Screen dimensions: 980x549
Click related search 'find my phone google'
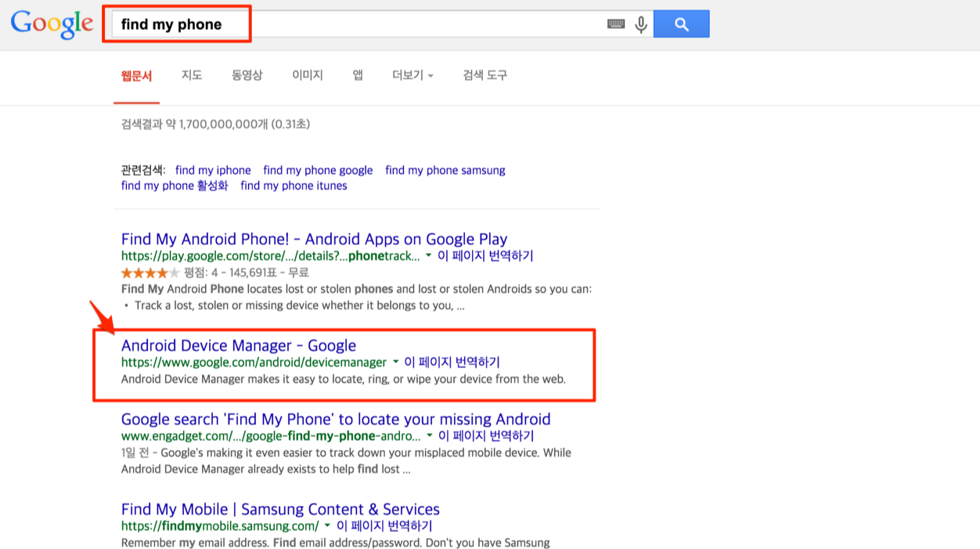click(x=318, y=170)
